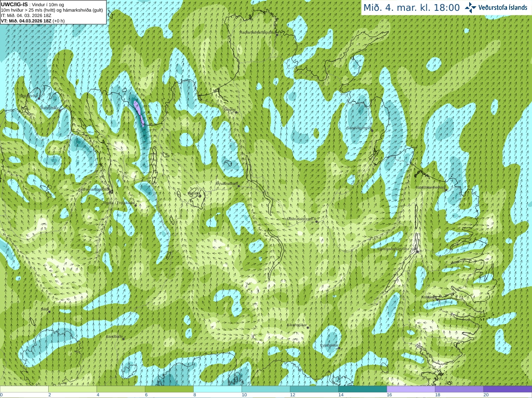The height and width of the screenshot is (398, 532).
Task: Select the Mývatn station label
Action: point(193,193)
